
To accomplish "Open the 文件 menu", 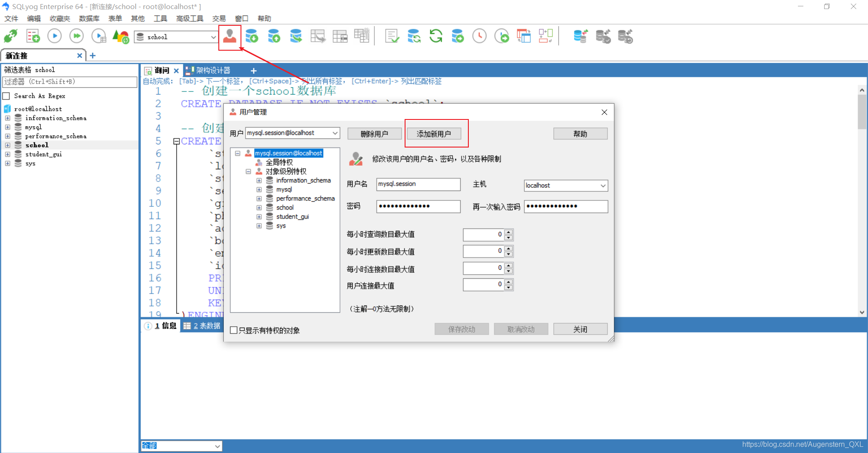I will pos(11,19).
